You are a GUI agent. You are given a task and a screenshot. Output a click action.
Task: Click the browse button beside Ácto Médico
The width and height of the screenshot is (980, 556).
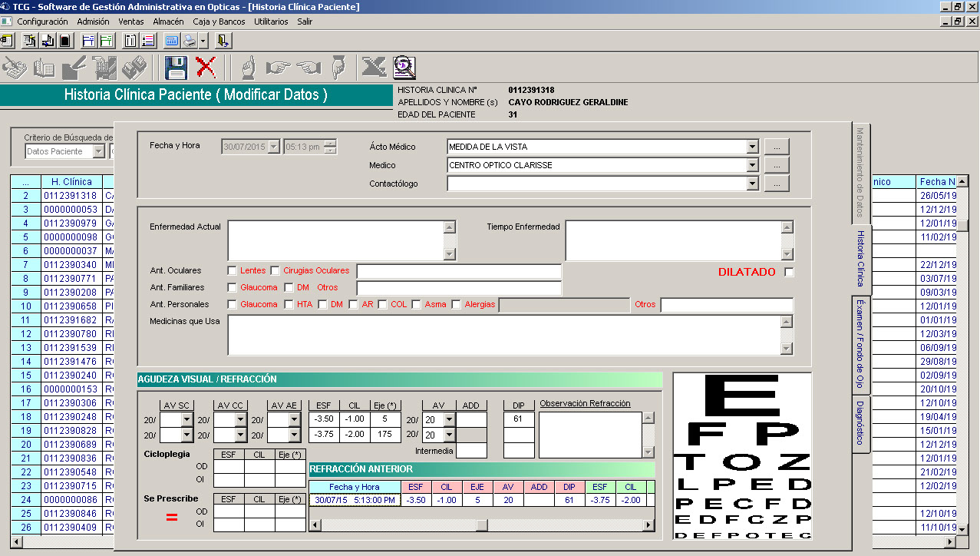coord(776,147)
